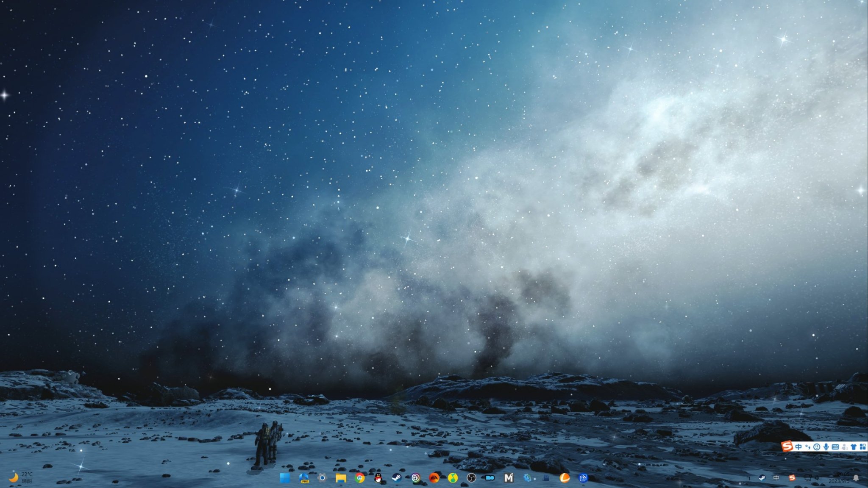Screen dimensions: 868x488
Task: Open Sogou emoji panel
Action: 817,446
